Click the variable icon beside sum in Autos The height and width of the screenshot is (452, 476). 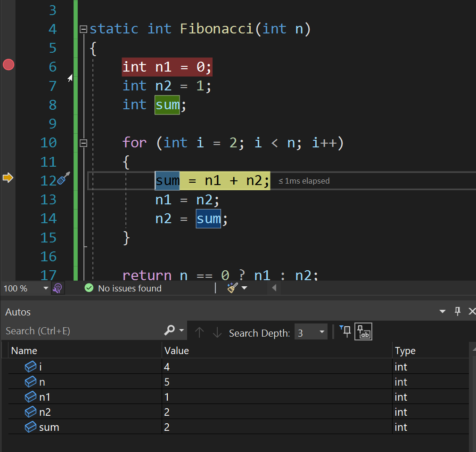(30, 427)
